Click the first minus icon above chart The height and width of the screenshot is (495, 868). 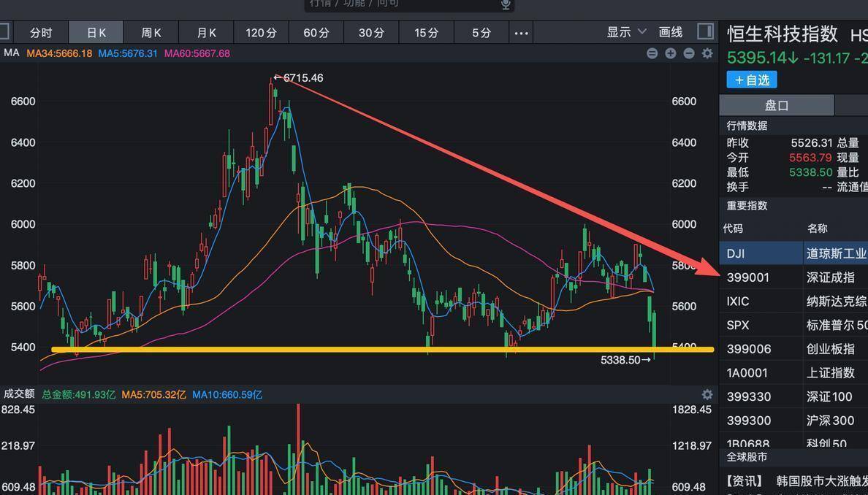652,53
